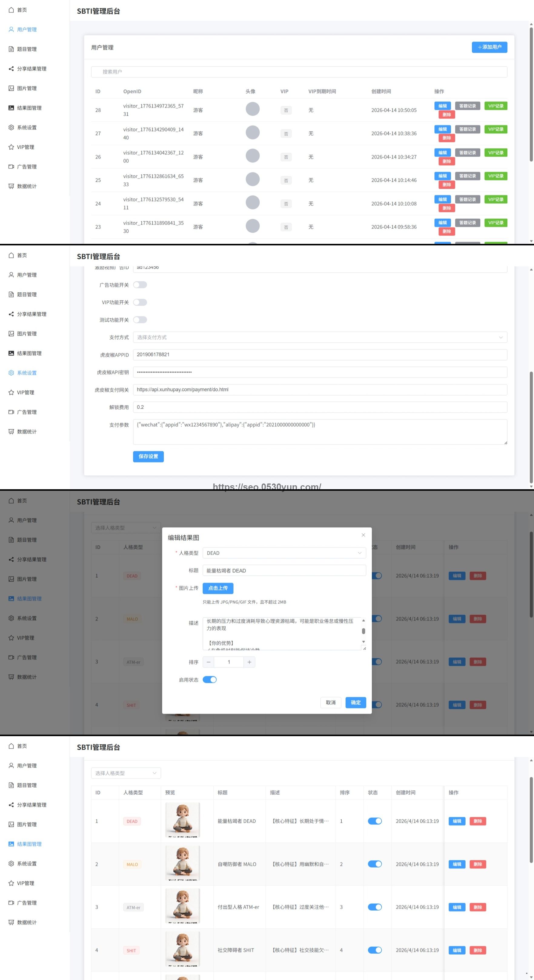Click 编辑 button for 自嘲防御者 MALO row
Image resolution: width=534 pixels, height=980 pixels.
(457, 864)
